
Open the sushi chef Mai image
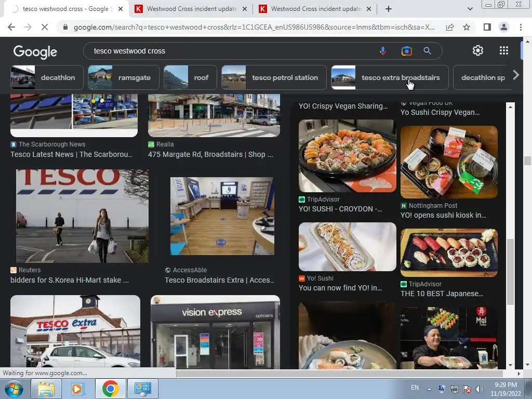point(449,338)
